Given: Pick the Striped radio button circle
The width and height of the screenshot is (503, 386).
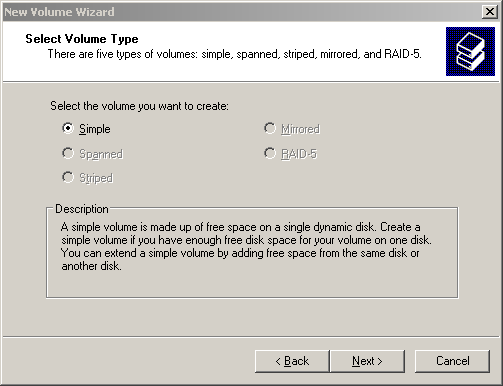Looking at the screenshot, I should point(68,177).
